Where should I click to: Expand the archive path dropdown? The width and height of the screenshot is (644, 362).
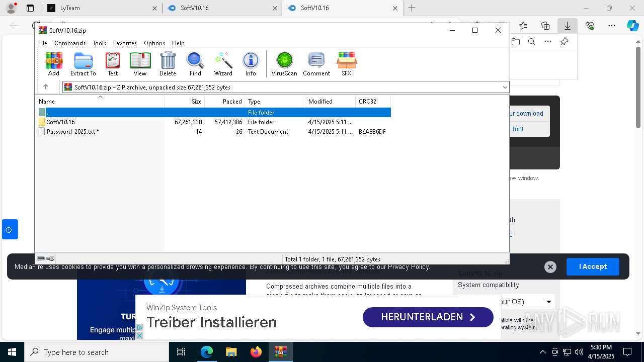tap(505, 87)
